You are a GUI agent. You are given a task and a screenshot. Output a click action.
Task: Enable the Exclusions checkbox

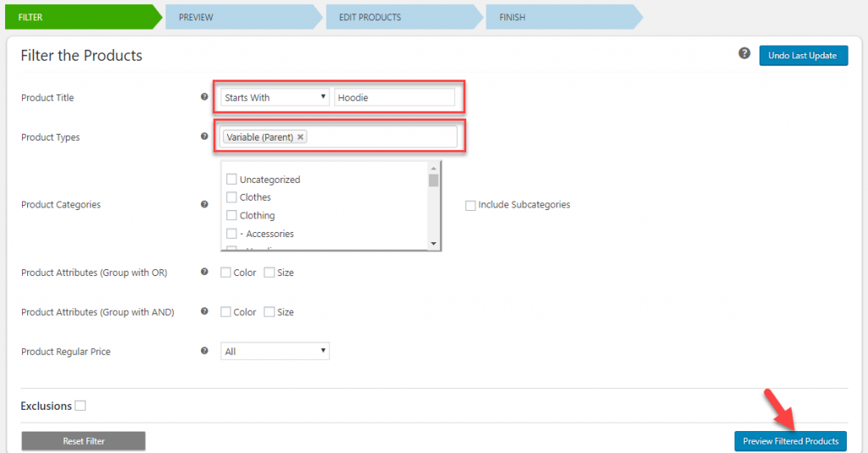(81, 406)
